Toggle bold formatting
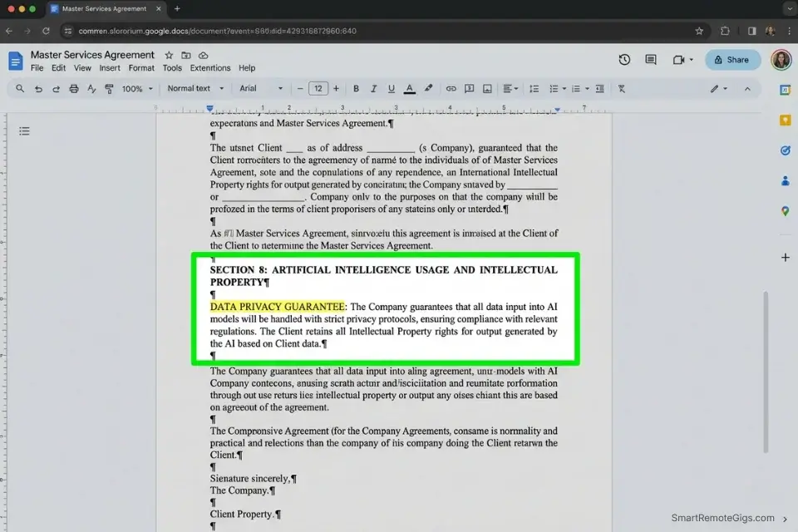The width and height of the screenshot is (798, 532). (x=356, y=89)
